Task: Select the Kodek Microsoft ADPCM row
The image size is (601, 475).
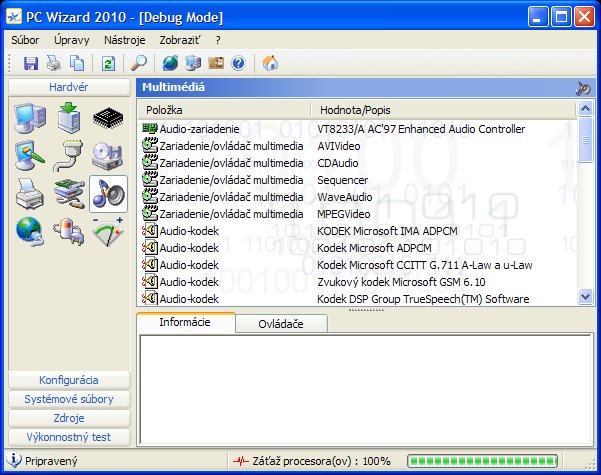Action: (x=357, y=248)
